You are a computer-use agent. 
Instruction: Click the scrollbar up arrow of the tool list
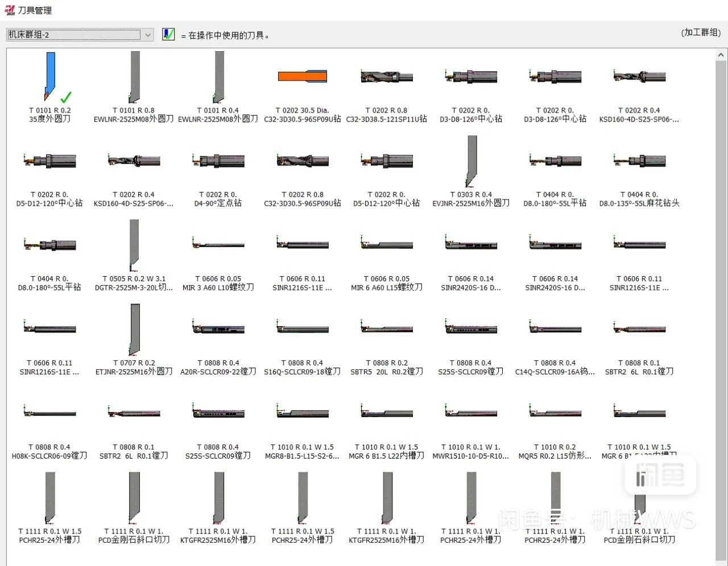pos(721,55)
